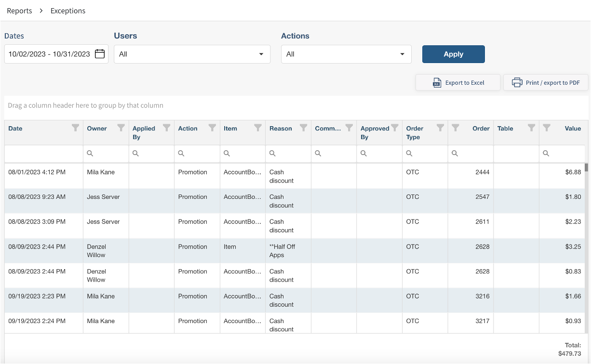591x364 pixels.
Task: Open filter for Action column
Action: pyautogui.click(x=212, y=128)
